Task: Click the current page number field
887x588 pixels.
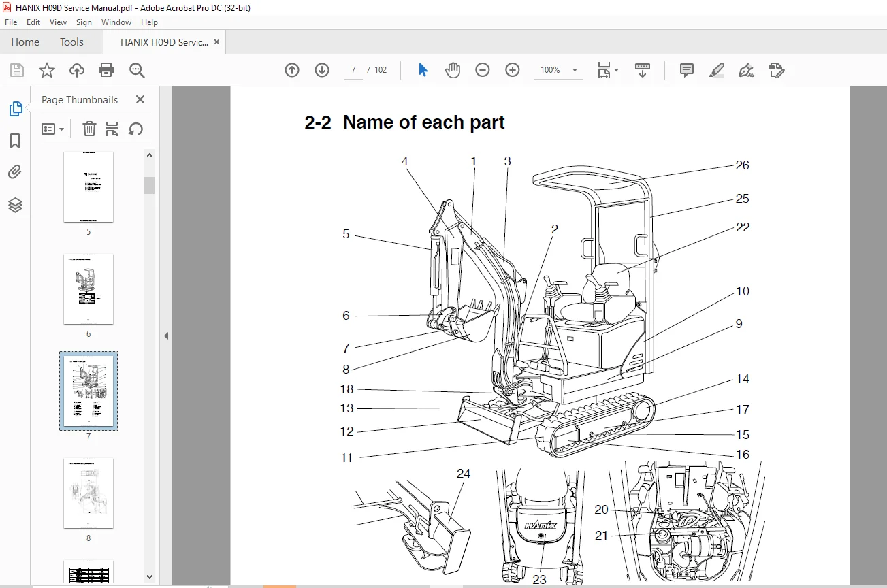Action: (x=353, y=70)
